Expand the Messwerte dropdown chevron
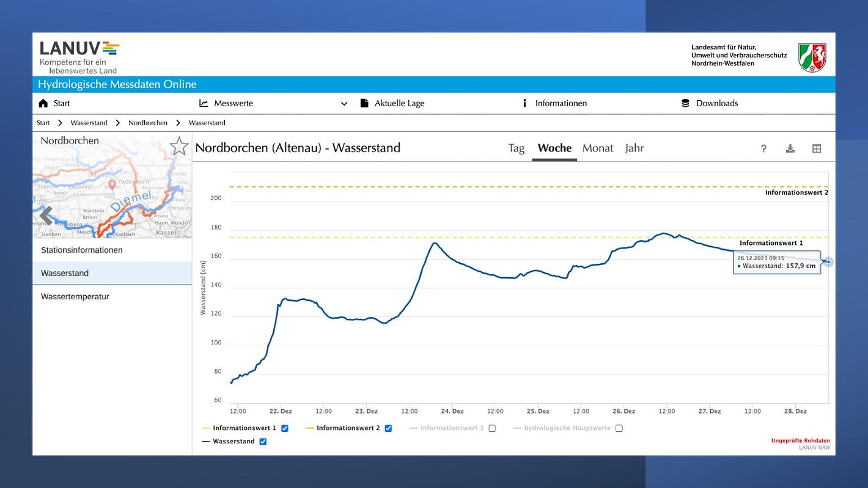 click(x=344, y=104)
